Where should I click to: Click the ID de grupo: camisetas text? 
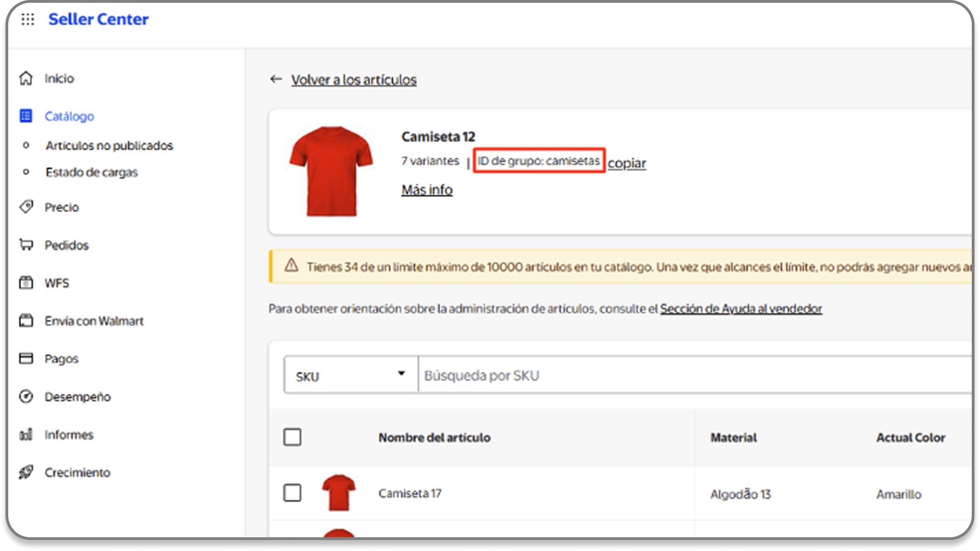(x=539, y=161)
